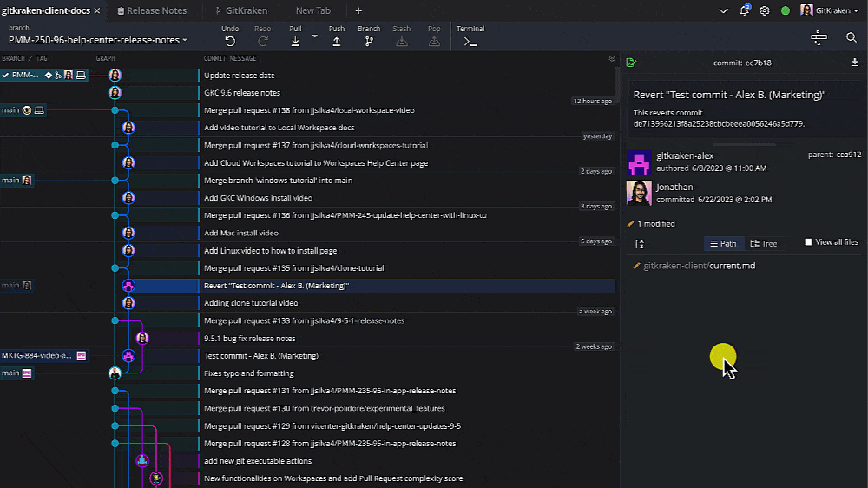Image resolution: width=868 pixels, height=488 pixels.
Task: Click the download icon beside commit ee7b18
Action: point(854,62)
